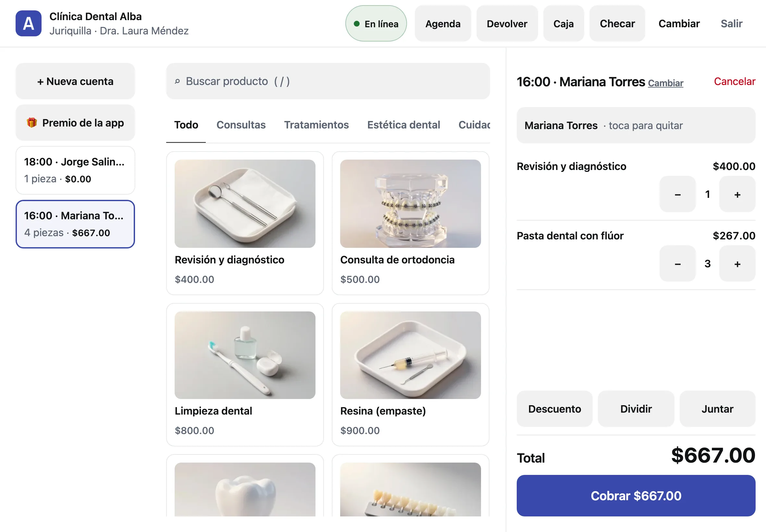Add Consulta de ortodoncia product card
This screenshot has width=766, height=532.
click(410, 223)
